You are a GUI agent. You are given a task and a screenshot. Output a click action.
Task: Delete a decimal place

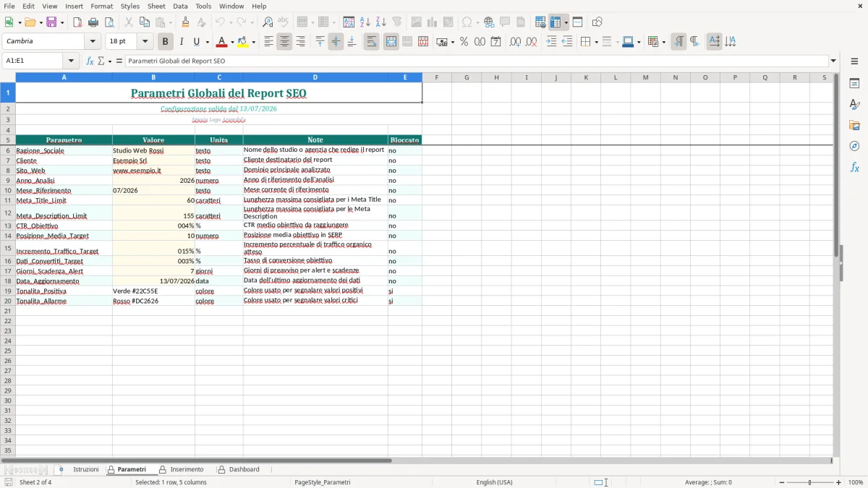[531, 42]
